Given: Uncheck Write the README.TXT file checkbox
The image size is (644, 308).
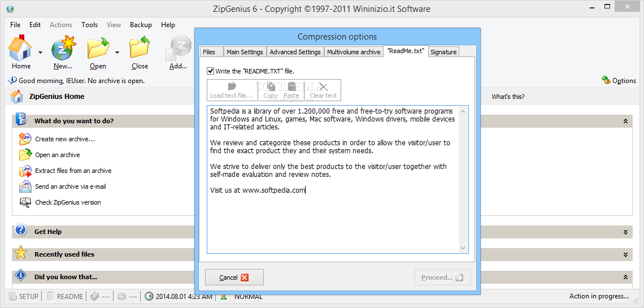Looking at the screenshot, I should pos(211,71).
